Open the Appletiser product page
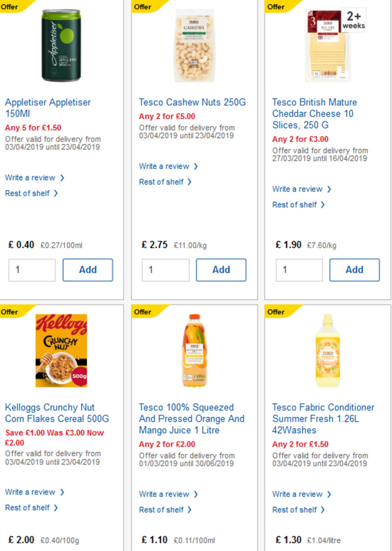Image resolution: width=392 pixels, height=551 pixels. click(48, 108)
